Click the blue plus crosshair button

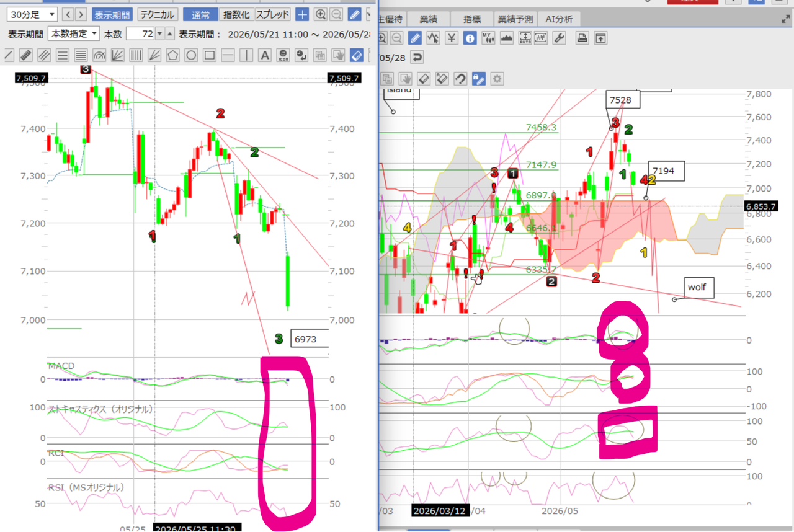(302, 14)
